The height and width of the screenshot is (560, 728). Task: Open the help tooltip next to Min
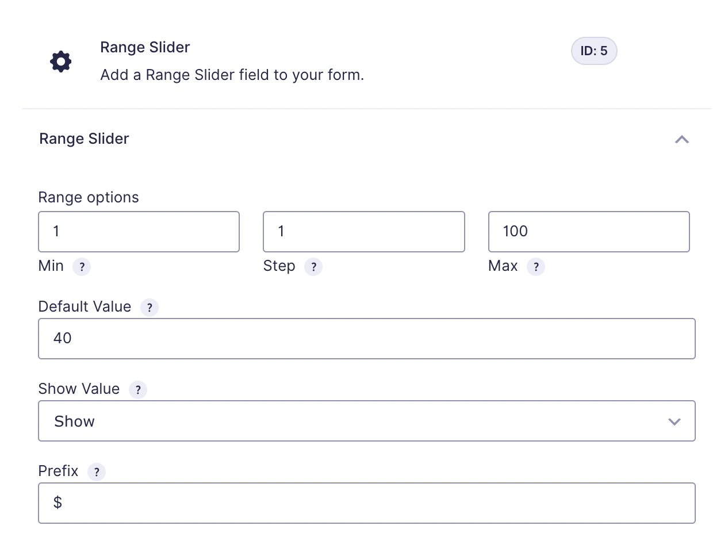click(x=82, y=267)
